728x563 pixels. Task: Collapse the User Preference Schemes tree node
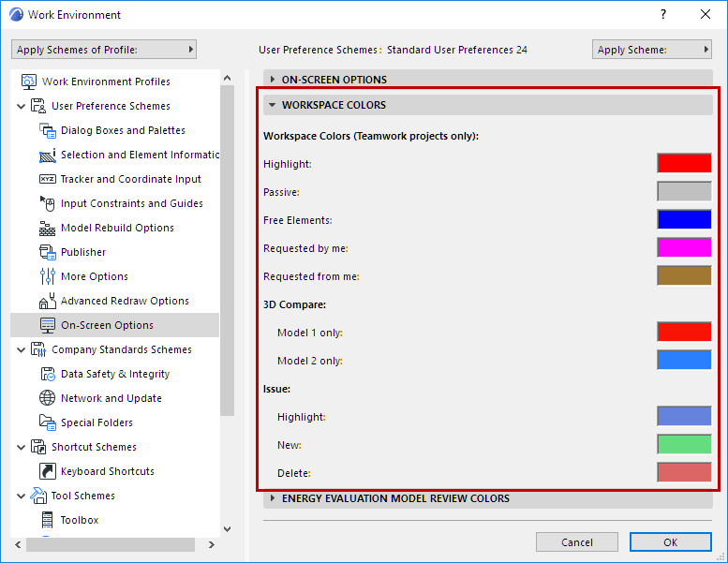click(21, 106)
